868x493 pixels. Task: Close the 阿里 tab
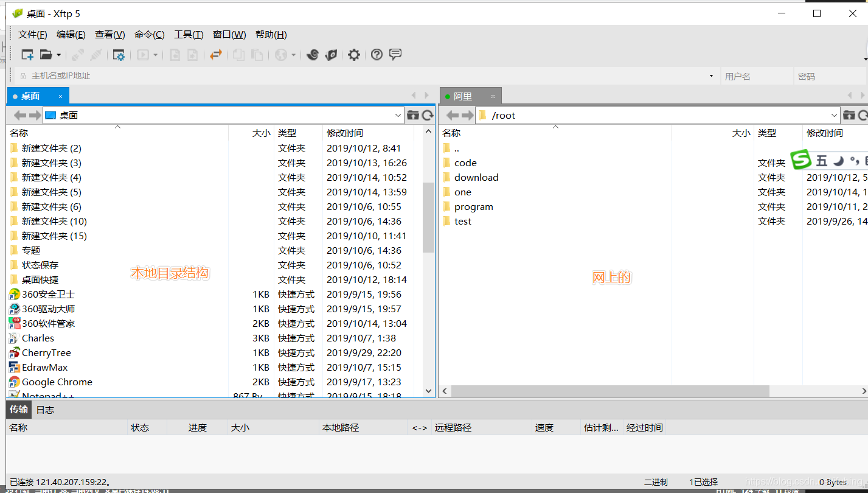(x=493, y=96)
